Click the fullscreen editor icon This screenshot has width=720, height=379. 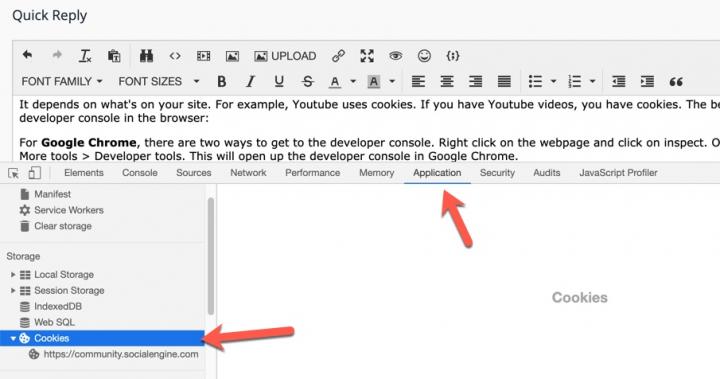(x=367, y=56)
